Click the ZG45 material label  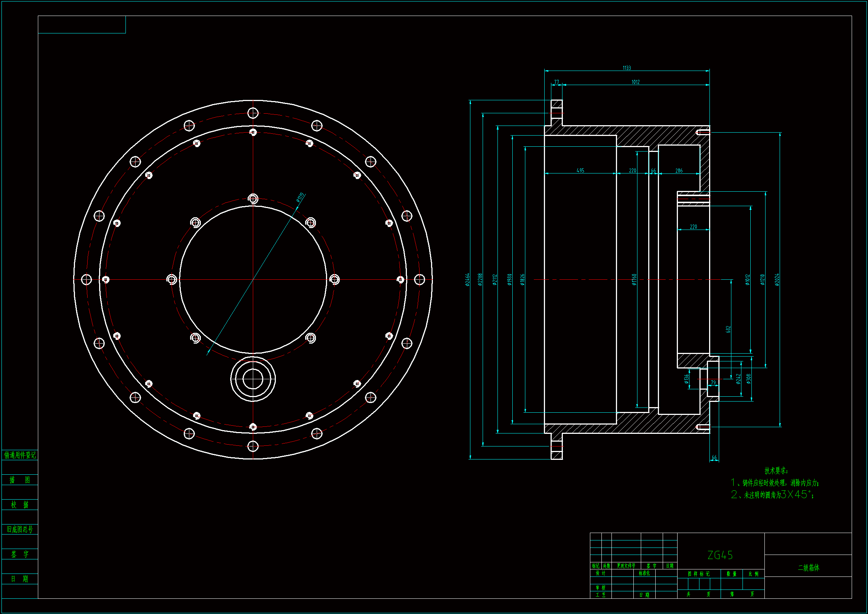tap(720, 555)
